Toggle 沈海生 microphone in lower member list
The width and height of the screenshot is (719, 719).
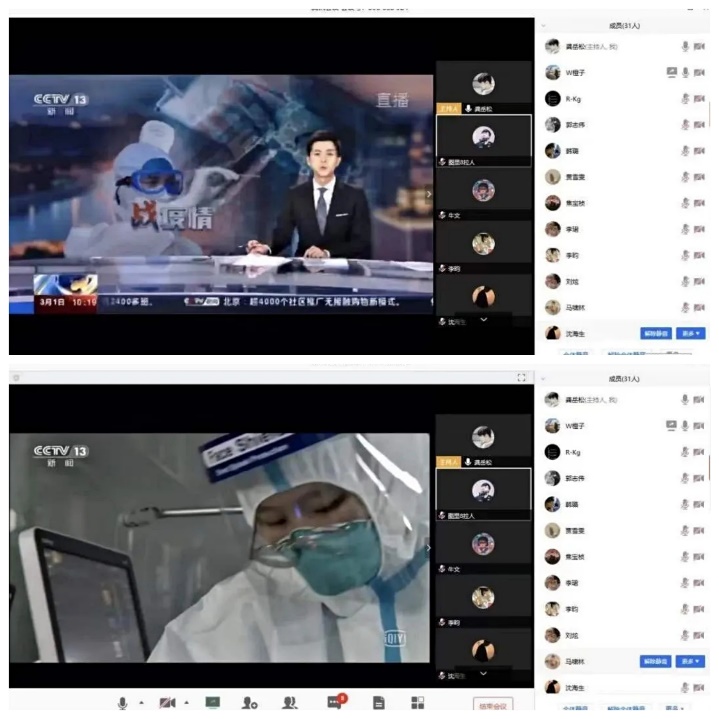pyautogui.click(x=685, y=687)
